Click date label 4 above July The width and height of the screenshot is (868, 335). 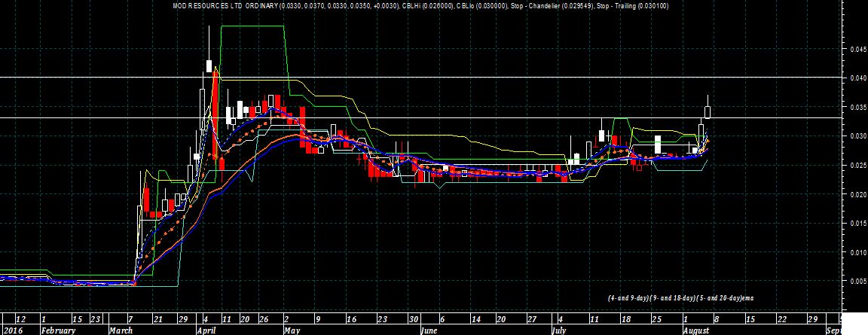562,319
